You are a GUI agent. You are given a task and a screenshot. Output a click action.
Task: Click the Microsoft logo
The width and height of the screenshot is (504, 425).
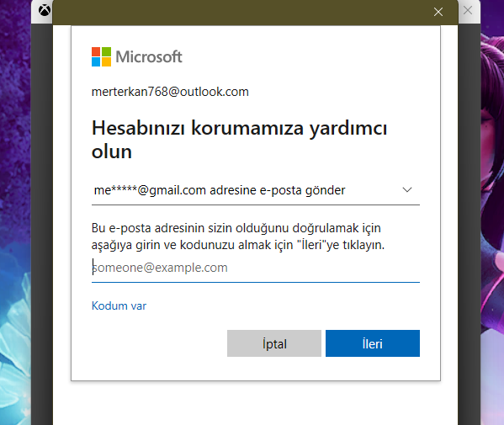tap(136, 57)
